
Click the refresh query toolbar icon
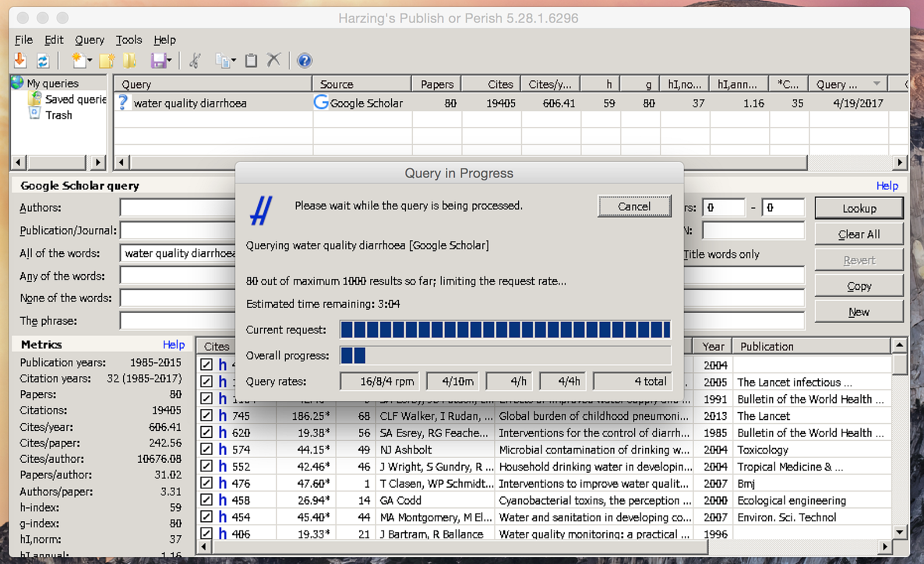[43, 60]
